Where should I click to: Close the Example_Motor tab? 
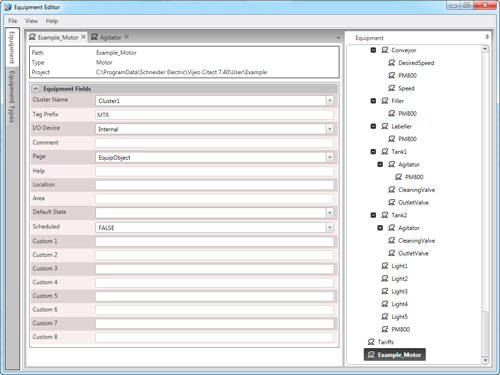click(83, 37)
